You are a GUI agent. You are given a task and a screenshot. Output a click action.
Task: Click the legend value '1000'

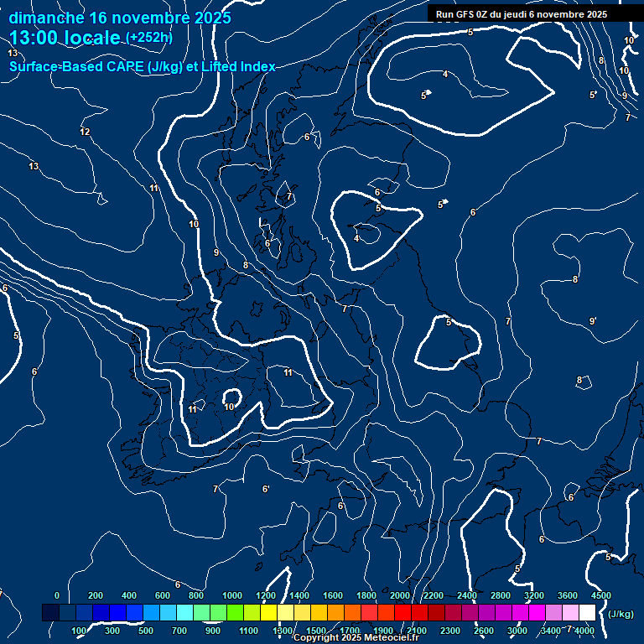[x=232, y=595]
